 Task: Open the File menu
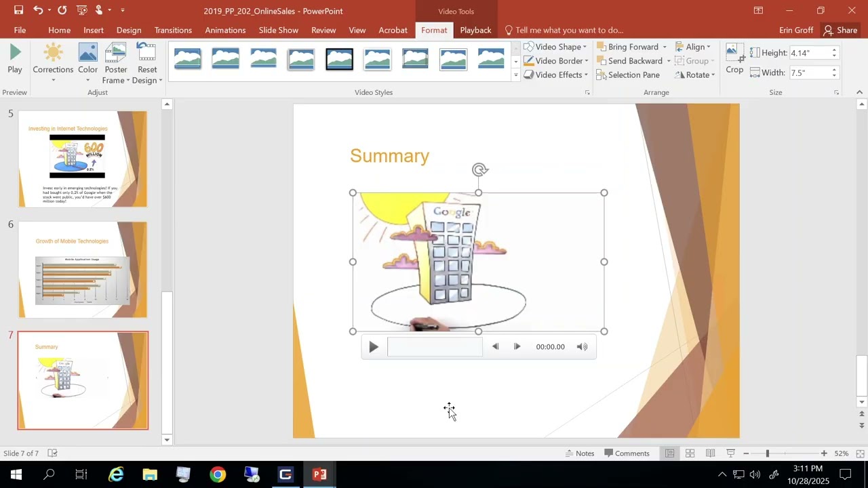point(20,30)
